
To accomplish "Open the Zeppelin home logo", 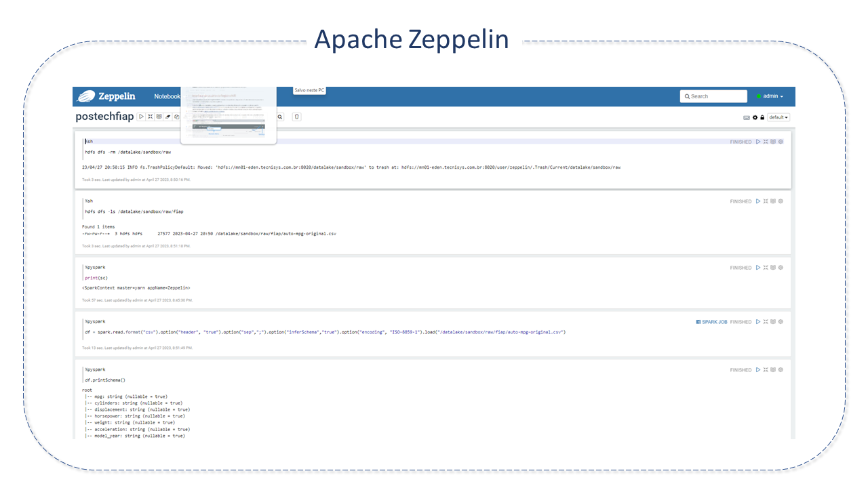I will (x=106, y=96).
